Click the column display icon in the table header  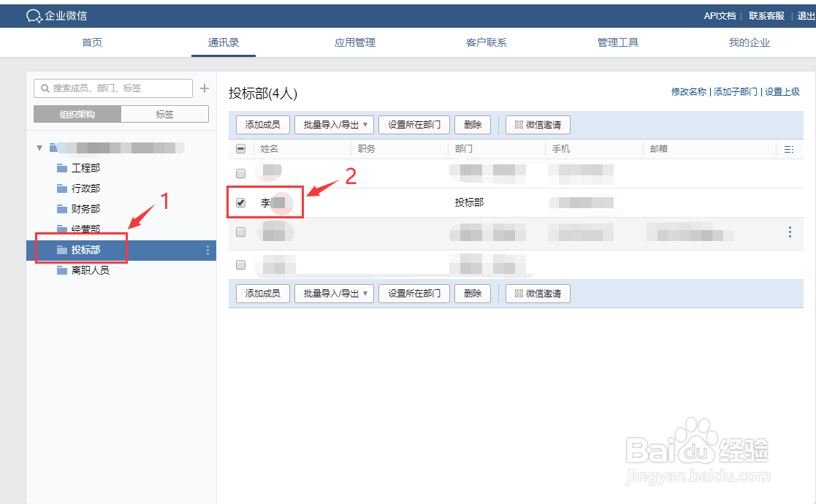(x=788, y=149)
